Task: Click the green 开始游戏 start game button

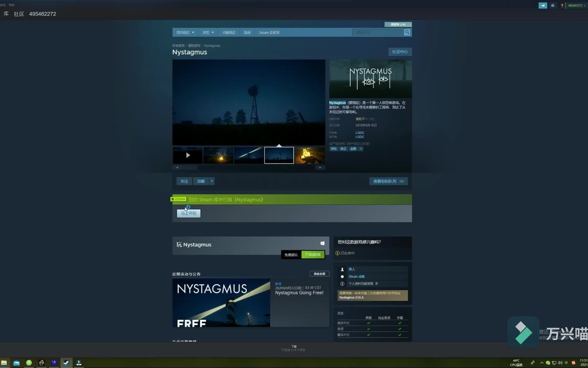Action: point(313,255)
